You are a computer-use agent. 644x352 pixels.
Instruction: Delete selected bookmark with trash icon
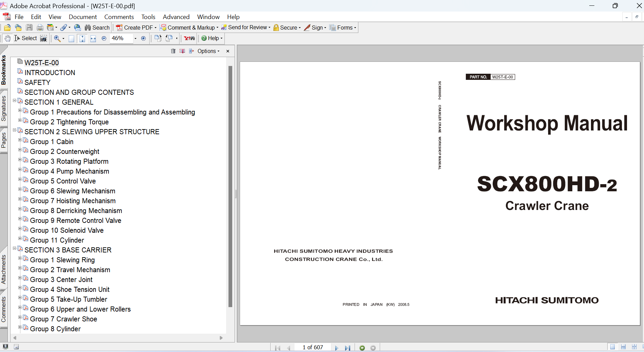coord(173,51)
